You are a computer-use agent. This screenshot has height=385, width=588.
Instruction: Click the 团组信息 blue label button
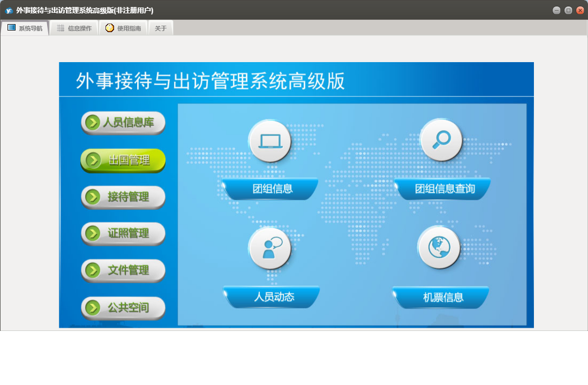[x=271, y=189]
